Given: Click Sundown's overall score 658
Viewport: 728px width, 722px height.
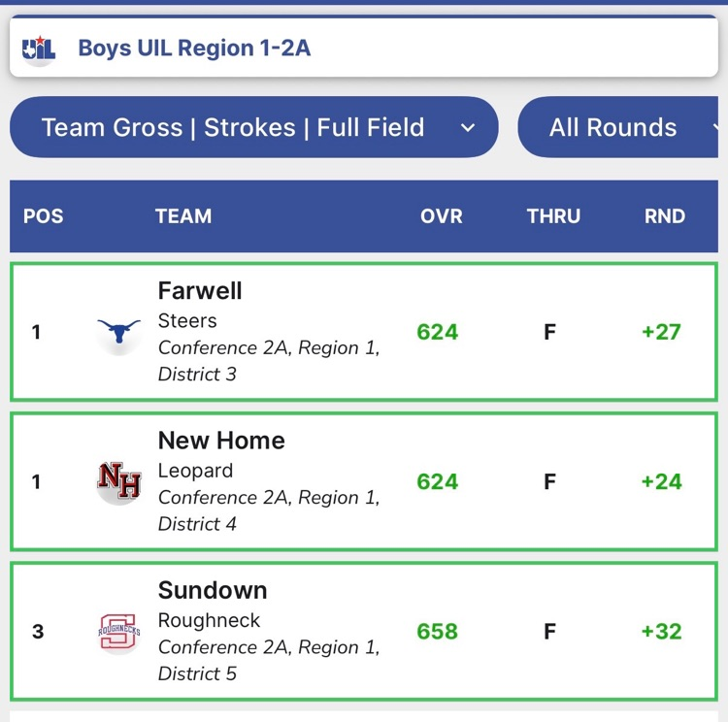Looking at the screenshot, I should click(437, 632).
